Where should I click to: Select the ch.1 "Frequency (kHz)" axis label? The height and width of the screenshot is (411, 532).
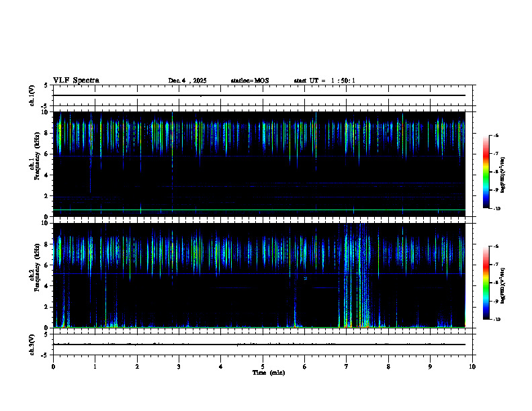click(x=37, y=156)
